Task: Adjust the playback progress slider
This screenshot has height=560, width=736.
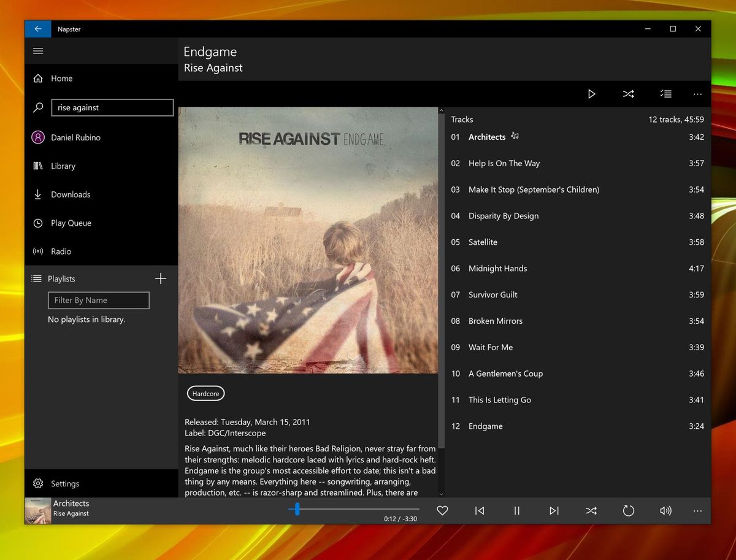Action: pyautogui.click(x=297, y=509)
